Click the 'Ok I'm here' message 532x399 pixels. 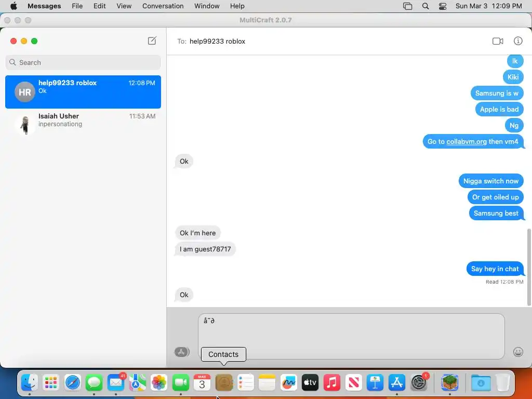pyautogui.click(x=198, y=233)
